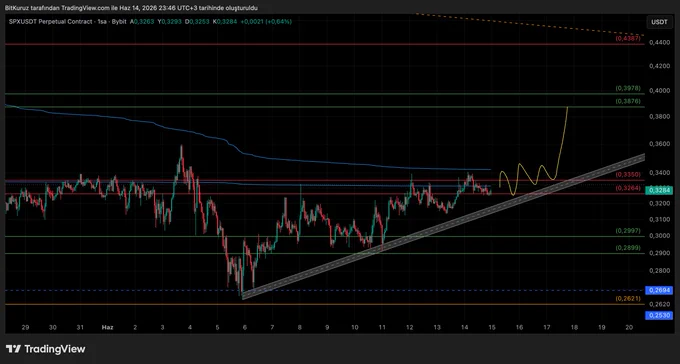
Task: Click date 17 on the time axis
Action: click(547, 328)
